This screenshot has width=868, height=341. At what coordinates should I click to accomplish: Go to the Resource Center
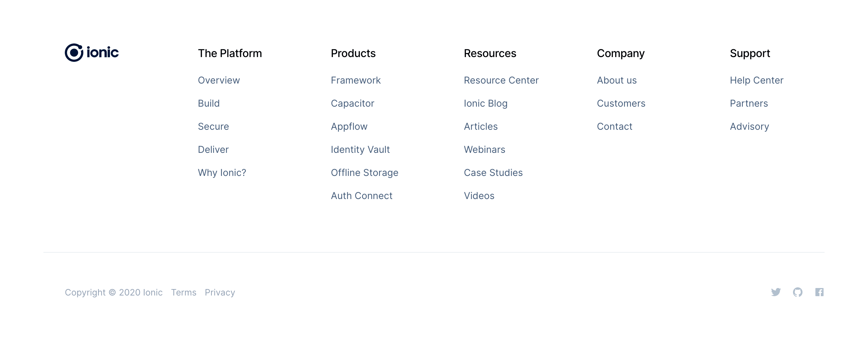tap(501, 80)
